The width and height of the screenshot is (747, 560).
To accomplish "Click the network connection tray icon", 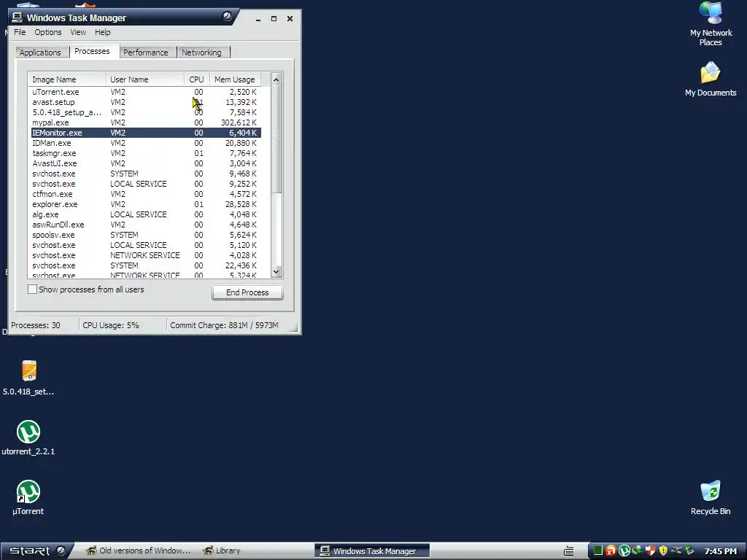I will [x=676, y=551].
